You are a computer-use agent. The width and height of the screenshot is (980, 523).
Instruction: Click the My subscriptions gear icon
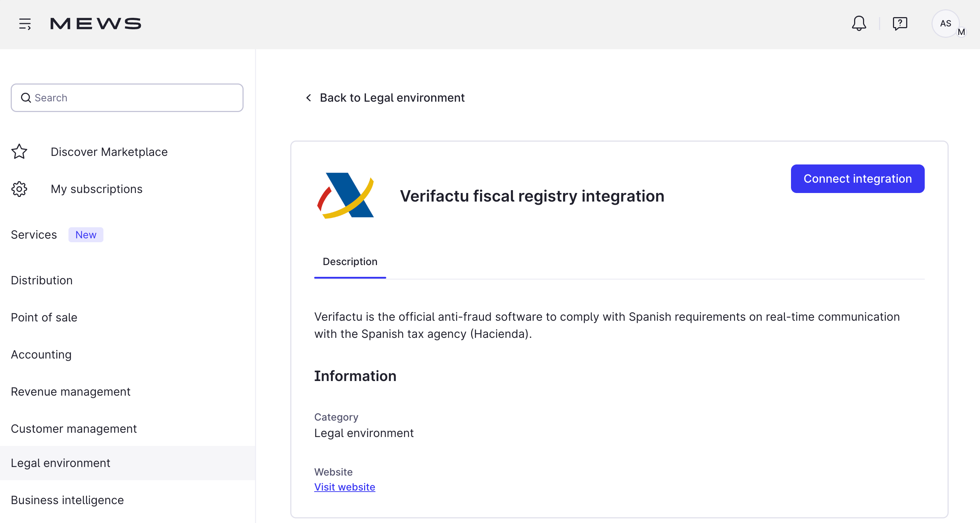click(x=19, y=189)
